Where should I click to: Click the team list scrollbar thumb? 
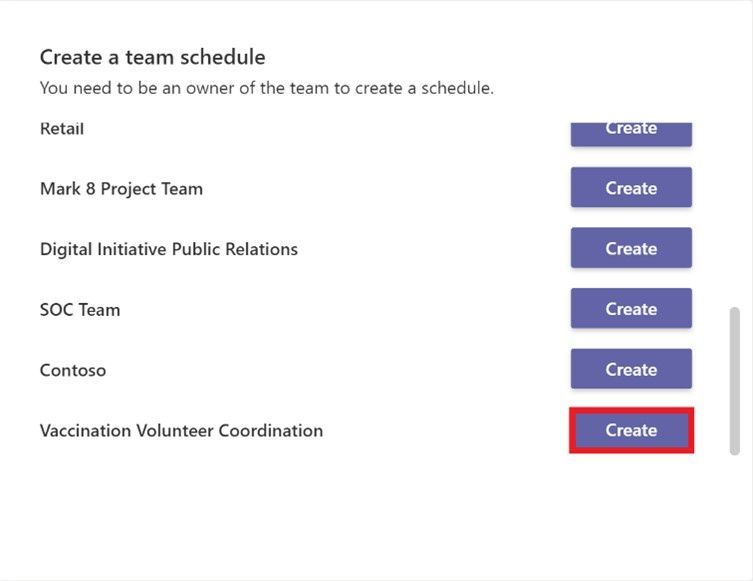(734, 381)
